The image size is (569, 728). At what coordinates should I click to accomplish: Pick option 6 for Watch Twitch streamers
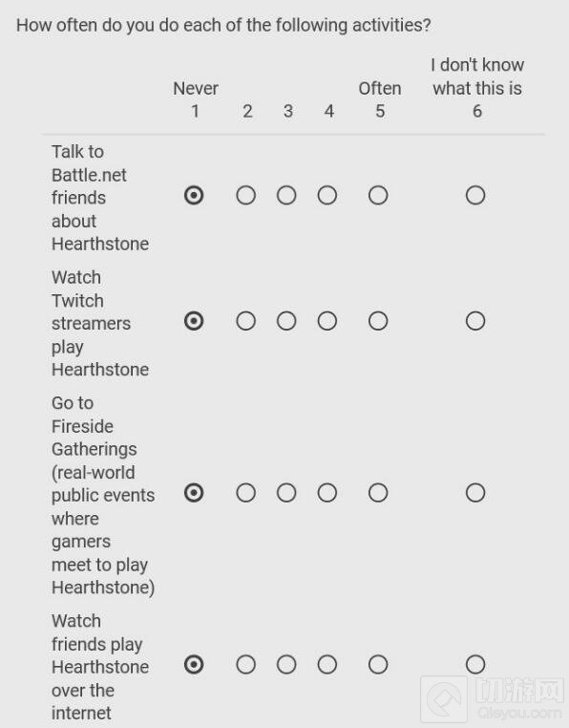click(x=475, y=321)
